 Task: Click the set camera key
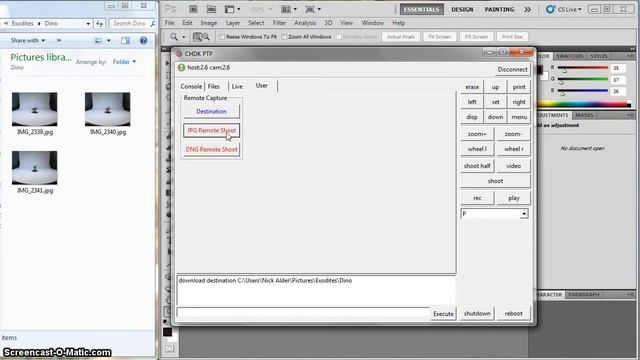[495, 102]
